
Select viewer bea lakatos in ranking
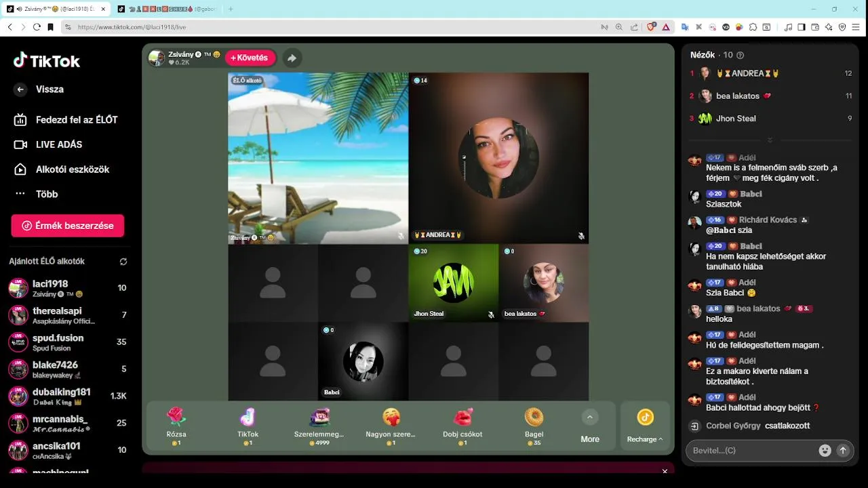click(x=771, y=96)
